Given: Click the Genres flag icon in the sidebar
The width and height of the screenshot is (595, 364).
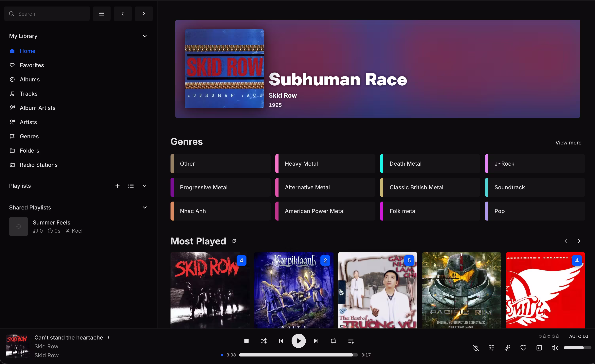Looking at the screenshot, I should pyautogui.click(x=12, y=136).
